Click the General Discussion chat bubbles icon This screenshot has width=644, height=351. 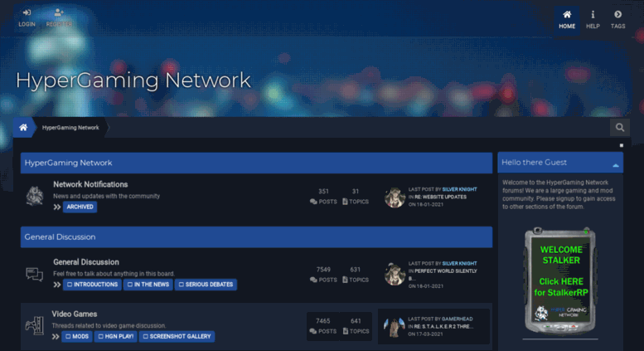click(x=35, y=274)
